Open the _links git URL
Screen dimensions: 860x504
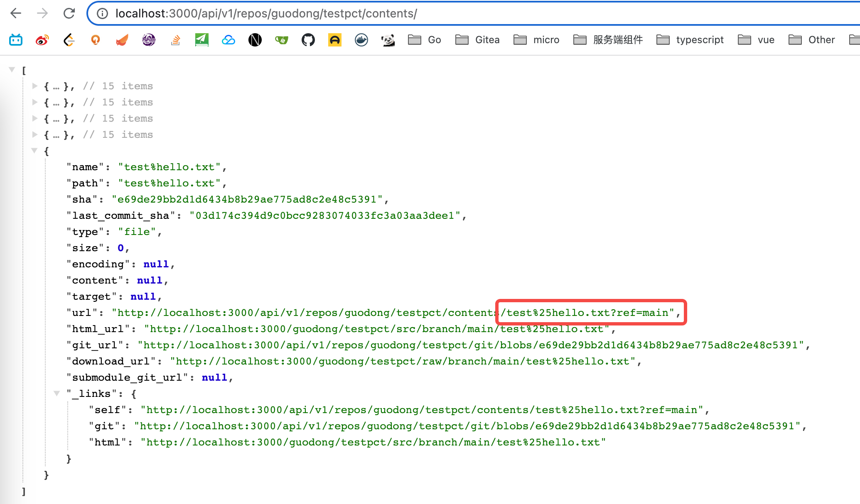click(x=467, y=426)
